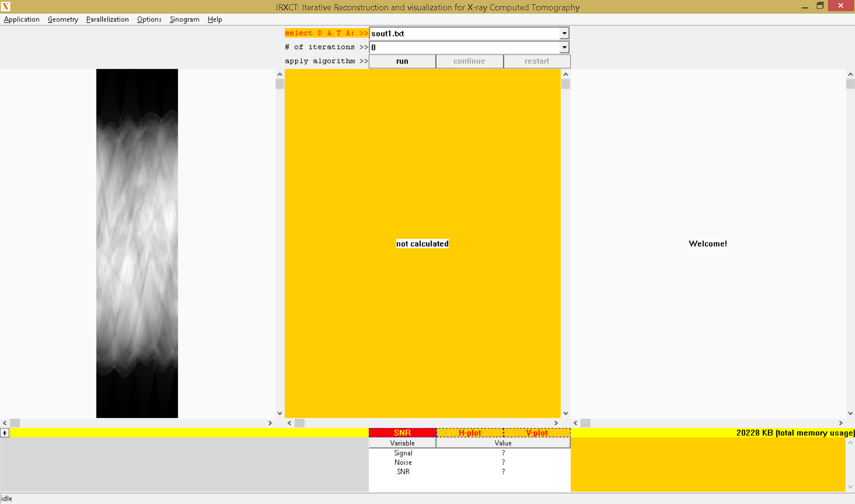Restore down the IRXCT window
This screenshot has width=855, height=504.
(820, 6)
